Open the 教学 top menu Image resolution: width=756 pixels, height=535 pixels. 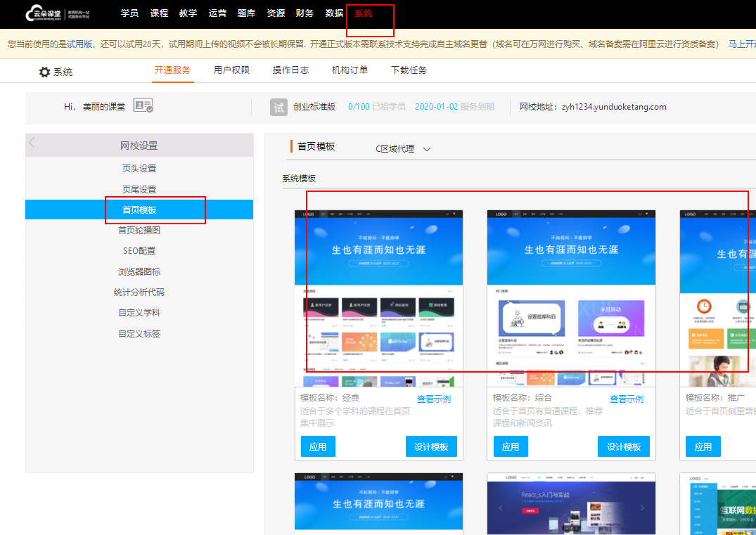tap(188, 13)
